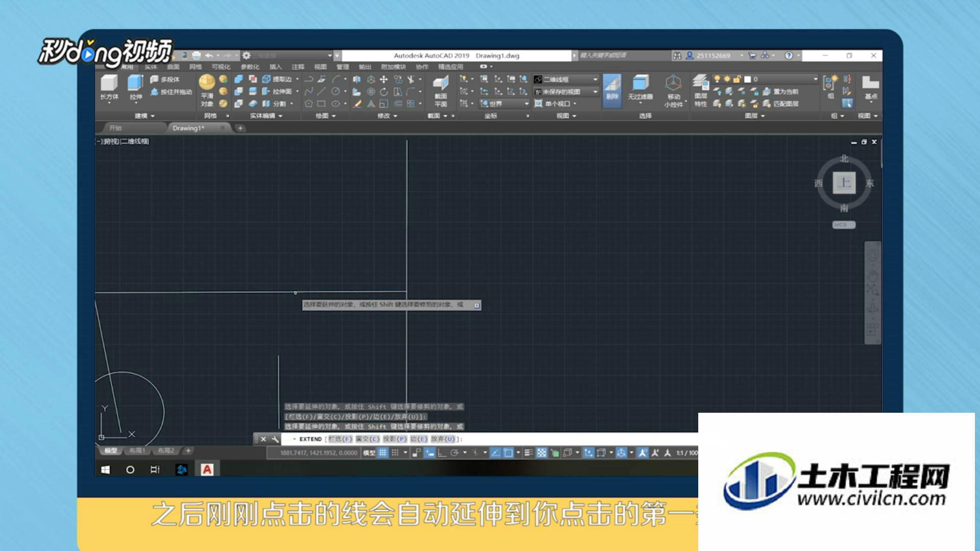Open the 曲面 ribbon tab

(173, 67)
